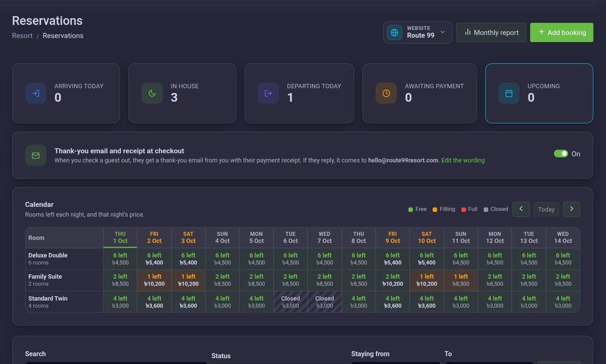Click Deluxe Double cell for Mon 5 Oct

tap(257, 259)
